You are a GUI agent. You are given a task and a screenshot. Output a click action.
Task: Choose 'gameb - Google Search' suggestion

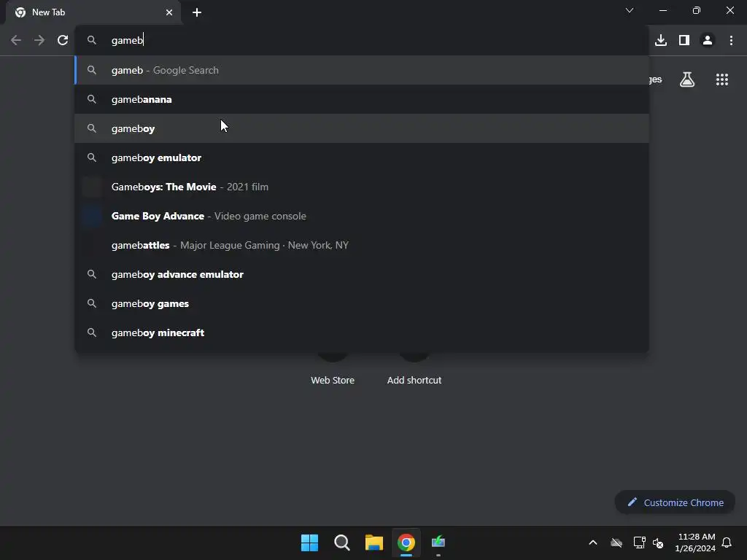tap(362, 71)
